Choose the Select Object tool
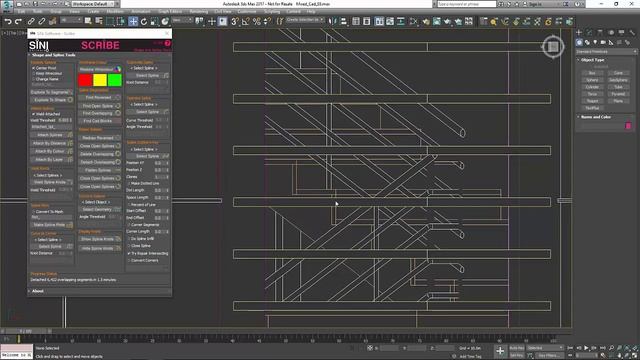The height and width of the screenshot is (360, 640). [x=88, y=21]
